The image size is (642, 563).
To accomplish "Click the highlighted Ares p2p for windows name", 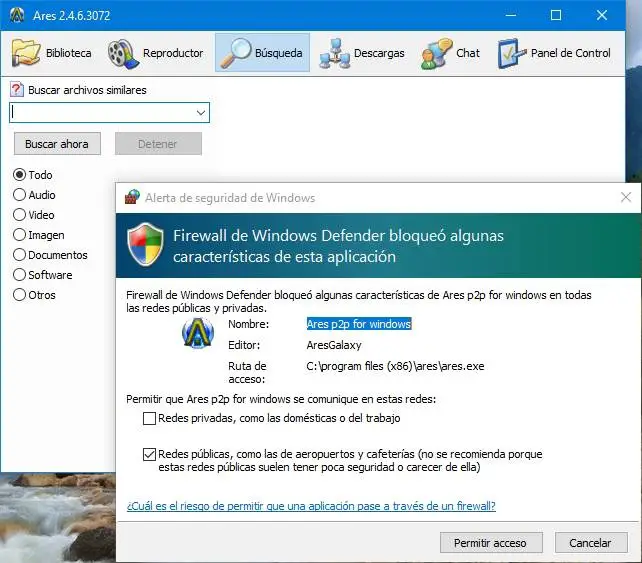I will click(359, 324).
